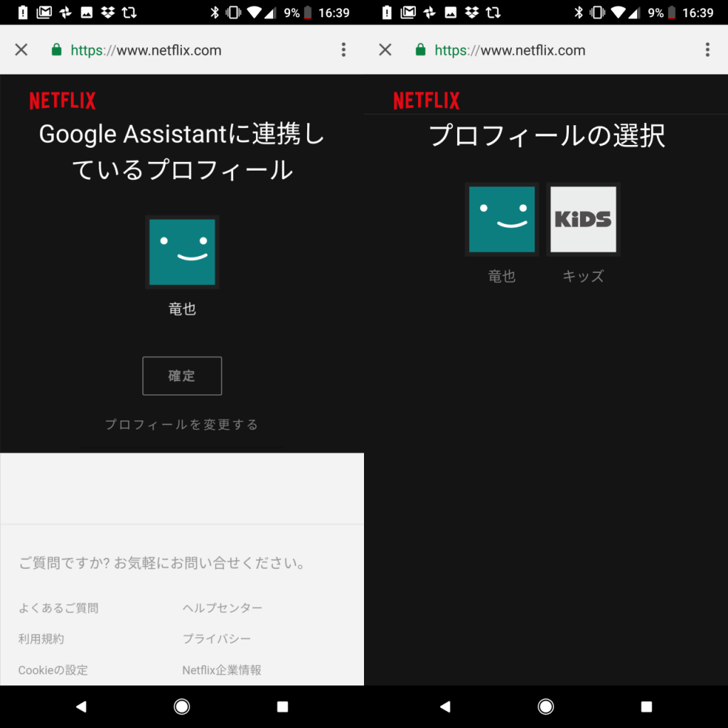
Task: Tap the picture notification icon in left status bar
Action: coord(87,12)
